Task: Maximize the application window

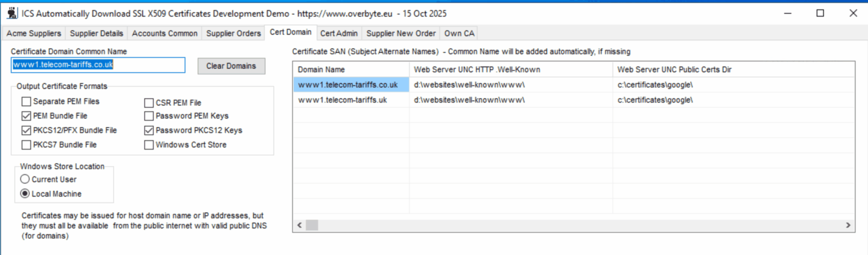Action: pos(820,13)
